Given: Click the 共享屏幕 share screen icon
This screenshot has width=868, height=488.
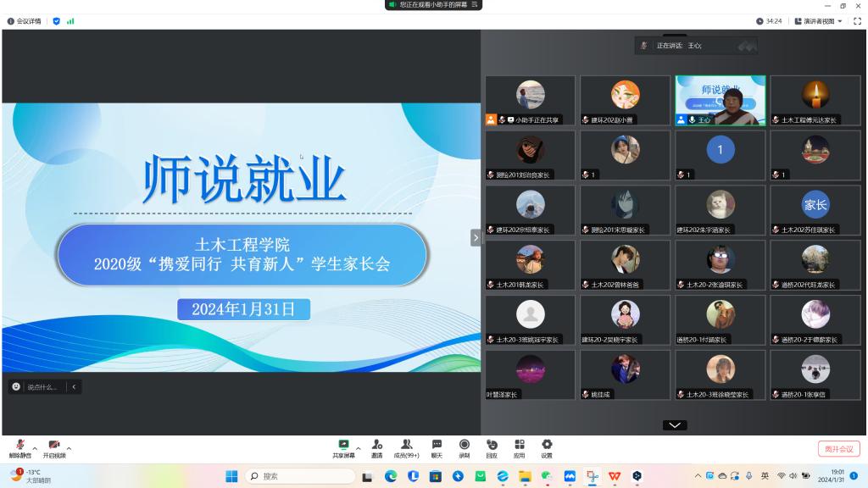Looking at the screenshot, I should [343, 447].
